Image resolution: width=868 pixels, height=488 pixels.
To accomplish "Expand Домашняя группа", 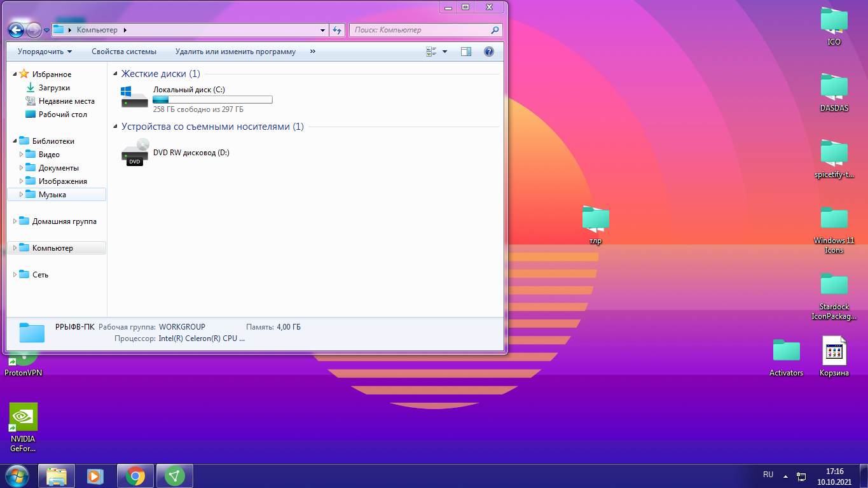I will pos(15,221).
